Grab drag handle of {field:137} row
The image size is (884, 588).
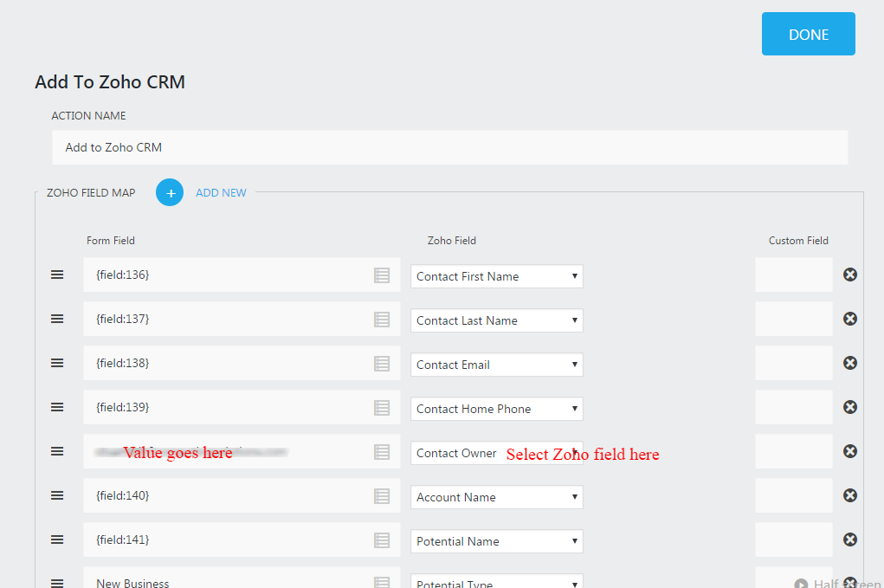tap(57, 319)
